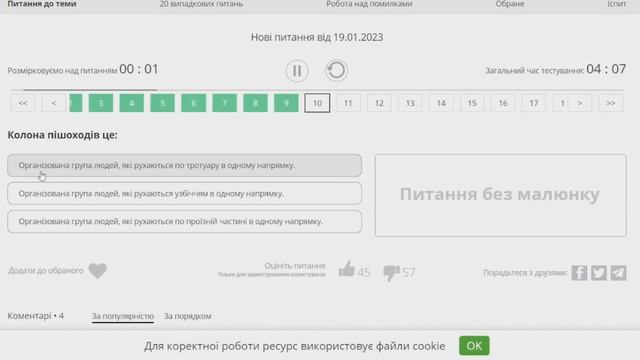Click the like count 45
This screenshot has height=360, width=640.
tap(364, 272)
